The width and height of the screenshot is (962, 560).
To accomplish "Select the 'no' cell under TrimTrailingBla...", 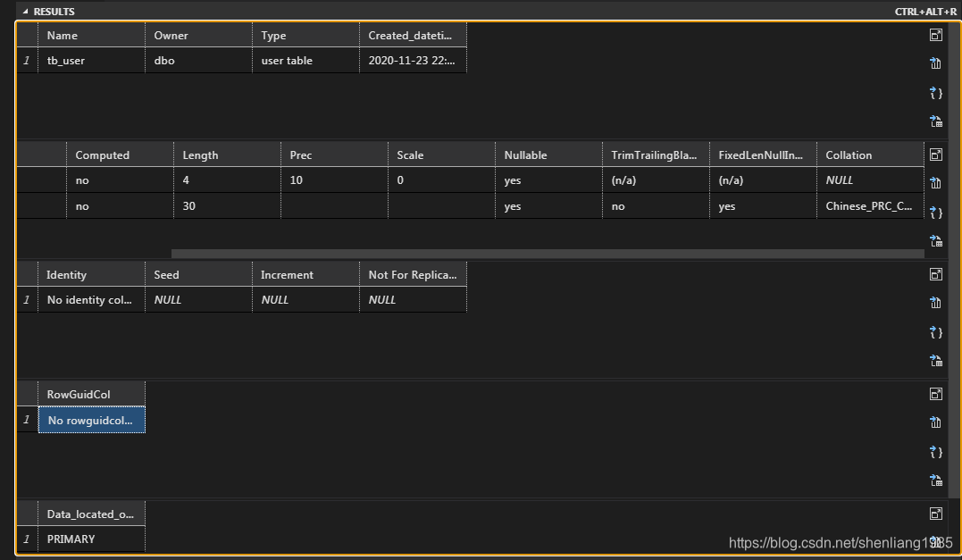I will tap(656, 205).
